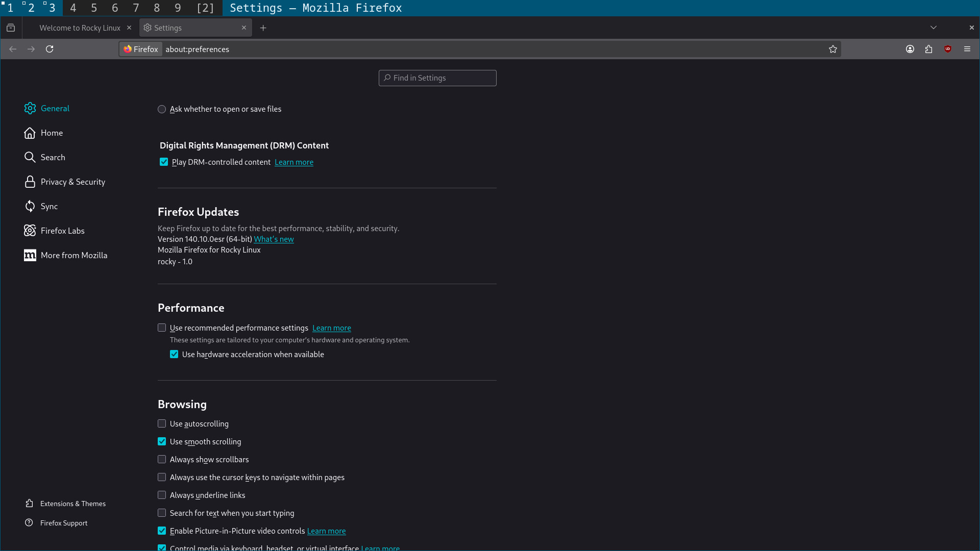
Task: Switch to workspace 1 in top bar
Action: 10,8
